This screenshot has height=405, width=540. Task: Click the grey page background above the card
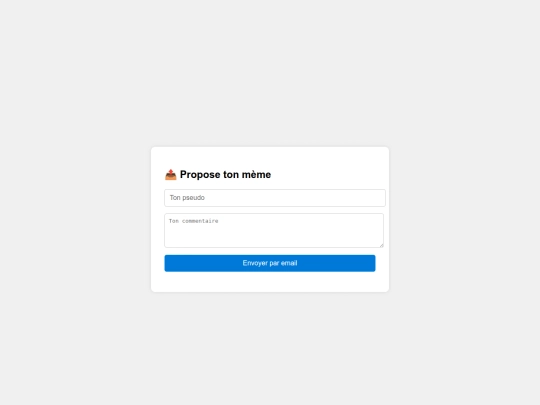(x=270, y=72)
